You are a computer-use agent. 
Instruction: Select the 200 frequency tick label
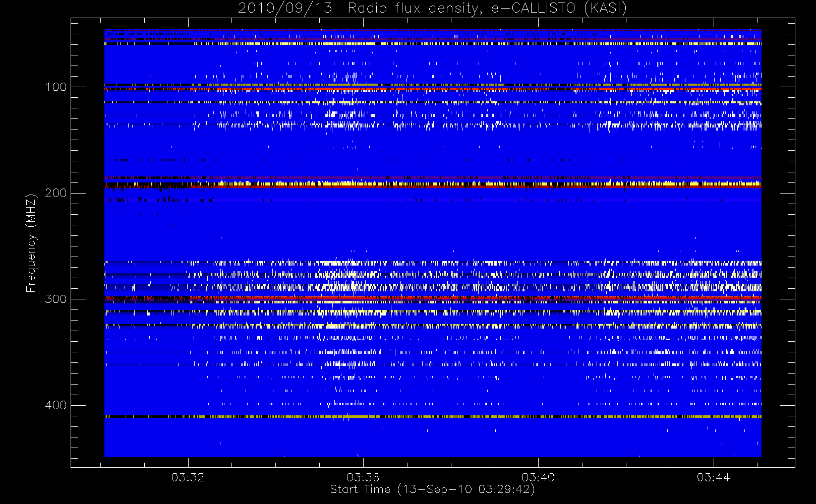pos(56,193)
